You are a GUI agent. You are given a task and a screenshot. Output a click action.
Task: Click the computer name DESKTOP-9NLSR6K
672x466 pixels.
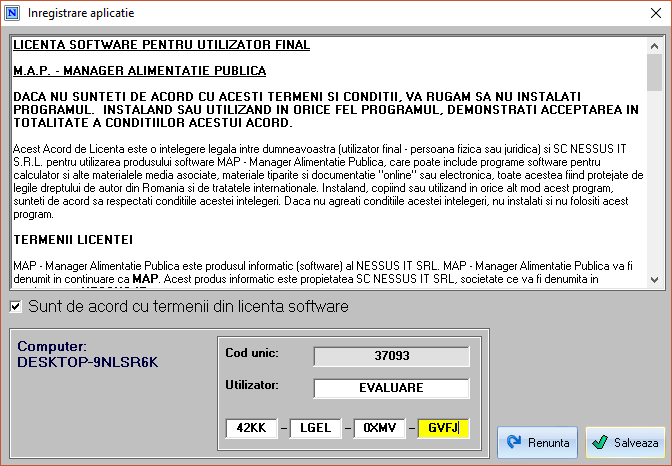(x=87, y=362)
